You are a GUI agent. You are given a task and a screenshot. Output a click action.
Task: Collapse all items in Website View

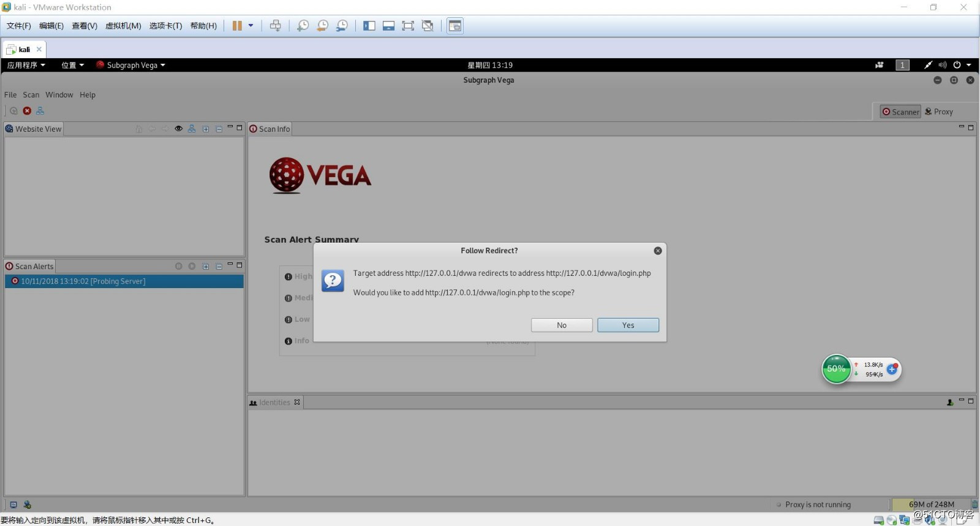click(219, 129)
